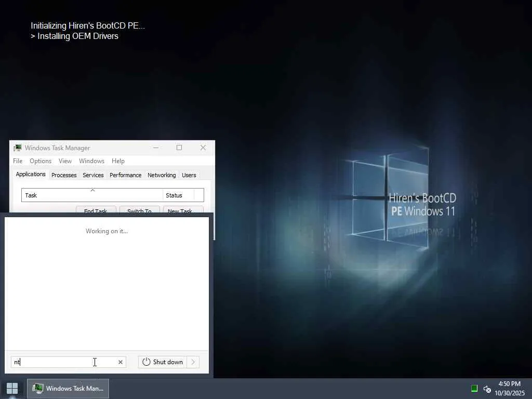
Task: Click the Shut down button
Action: [163, 362]
